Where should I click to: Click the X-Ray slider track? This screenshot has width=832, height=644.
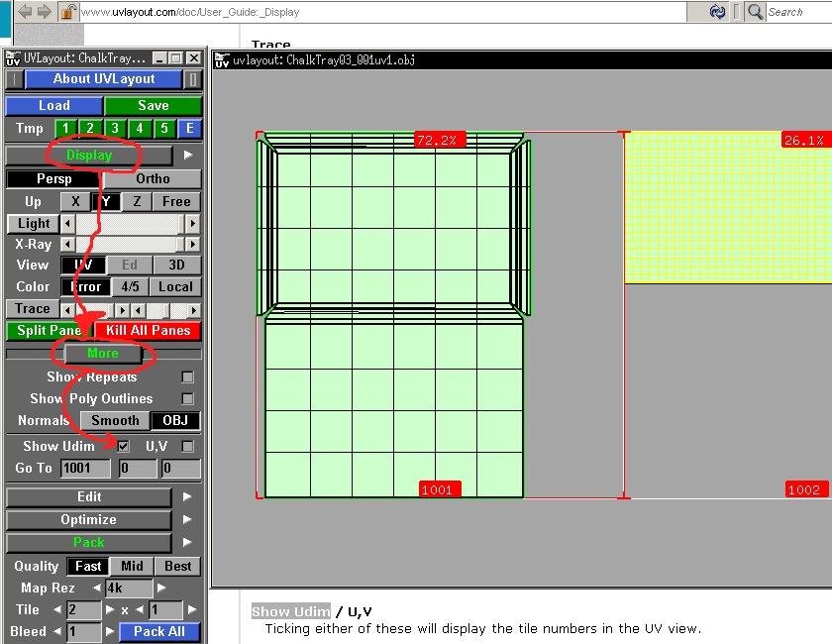click(130, 244)
